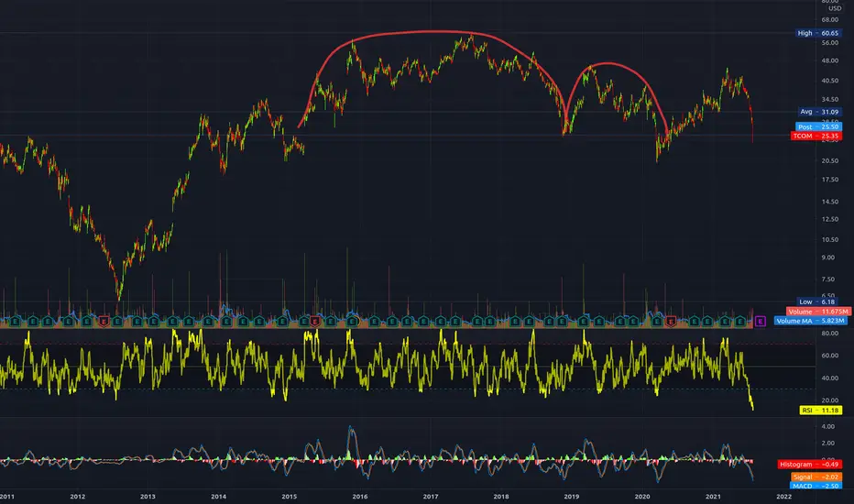Click the 40.50 price scale value
This screenshot has height=504, width=854.
pyautogui.click(x=830, y=80)
